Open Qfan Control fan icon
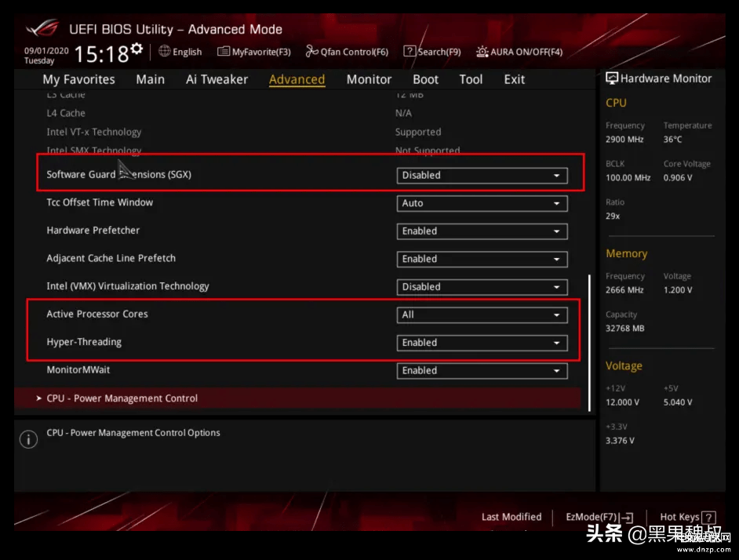 [311, 51]
